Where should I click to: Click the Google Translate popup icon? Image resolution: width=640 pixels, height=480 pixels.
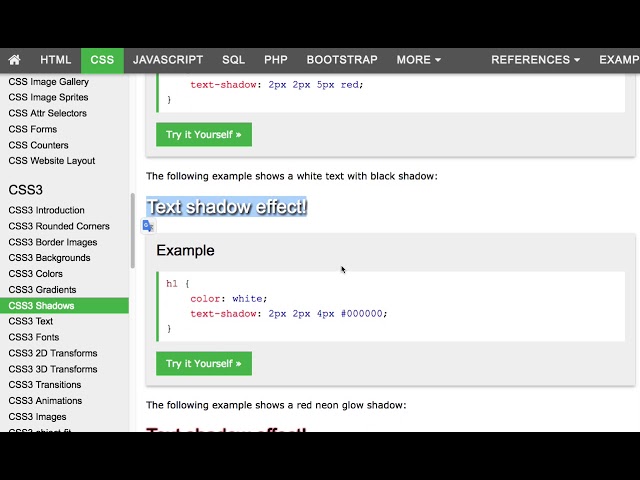(148, 226)
